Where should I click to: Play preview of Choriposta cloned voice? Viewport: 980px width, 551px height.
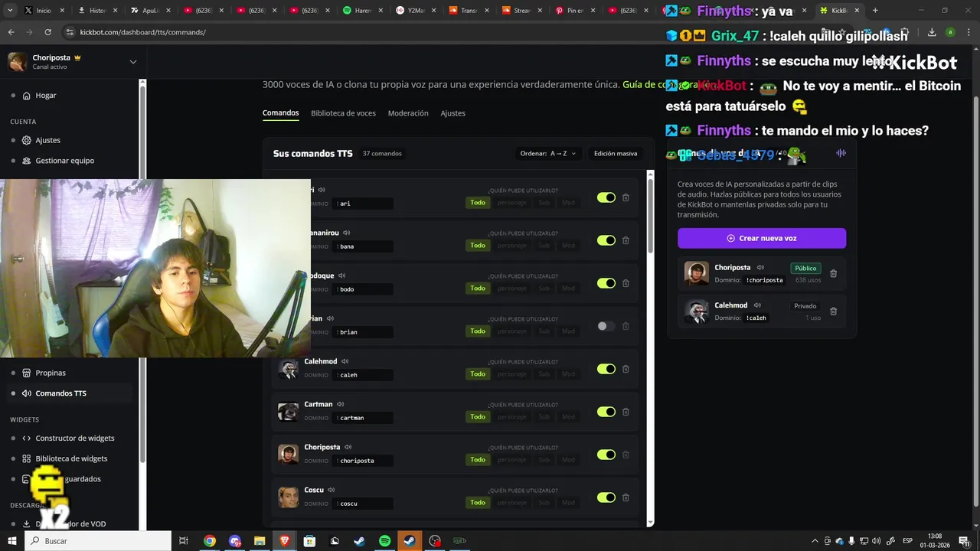[x=760, y=268]
